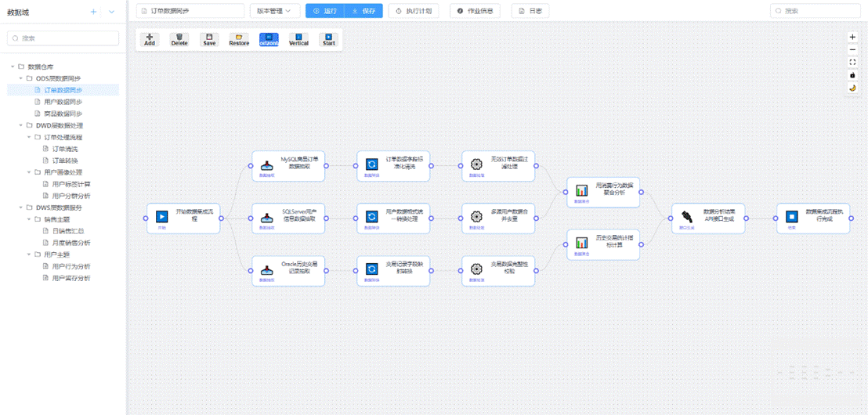Click the conversion icon in 订单数据 node
Viewport: 868px width, 415px height.
point(372,164)
